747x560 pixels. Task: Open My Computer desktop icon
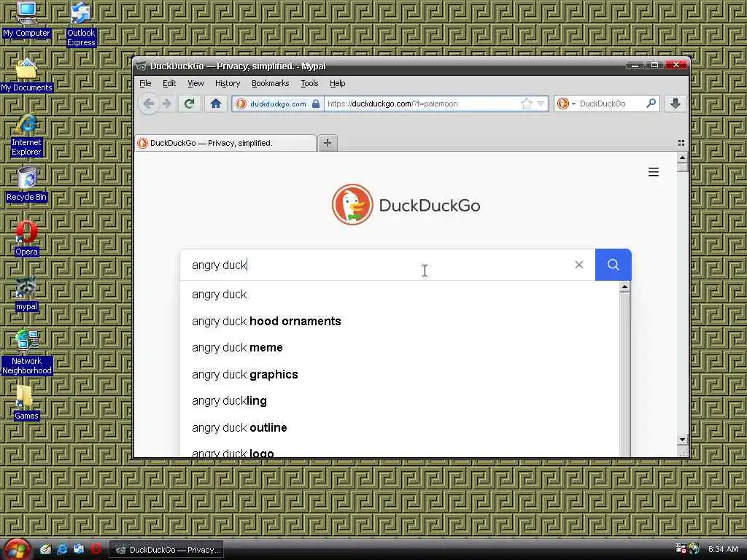tap(26, 20)
